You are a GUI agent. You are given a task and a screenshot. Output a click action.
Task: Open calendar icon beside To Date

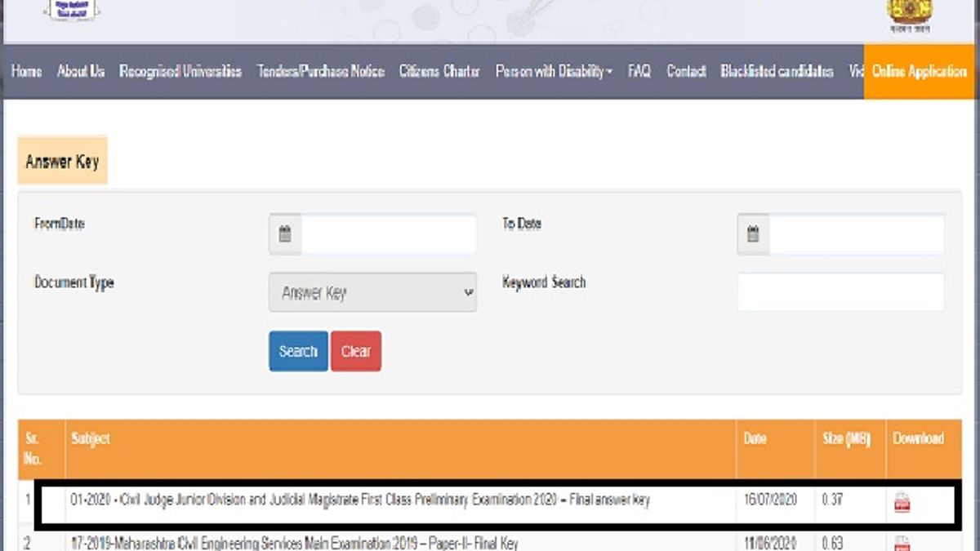click(x=753, y=235)
